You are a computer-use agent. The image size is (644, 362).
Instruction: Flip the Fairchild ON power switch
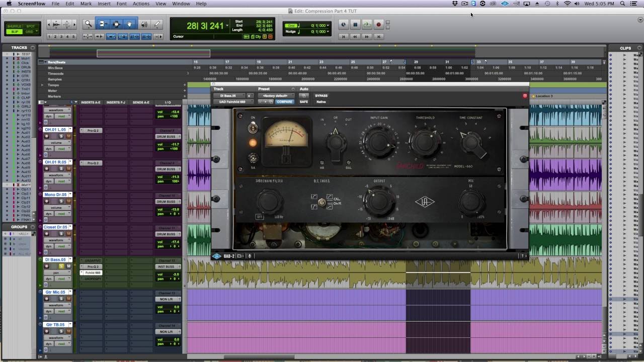coord(253,129)
